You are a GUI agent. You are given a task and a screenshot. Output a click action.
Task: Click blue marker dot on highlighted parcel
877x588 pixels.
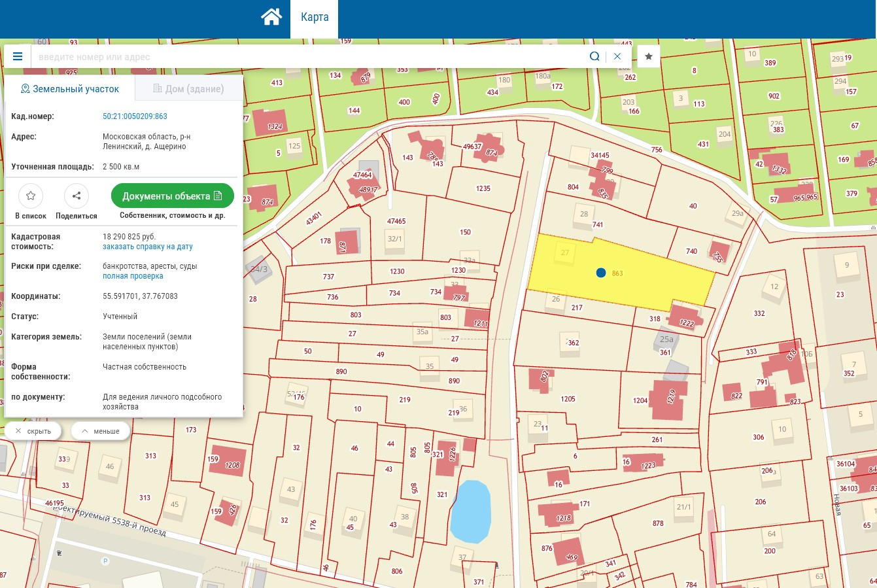[601, 273]
